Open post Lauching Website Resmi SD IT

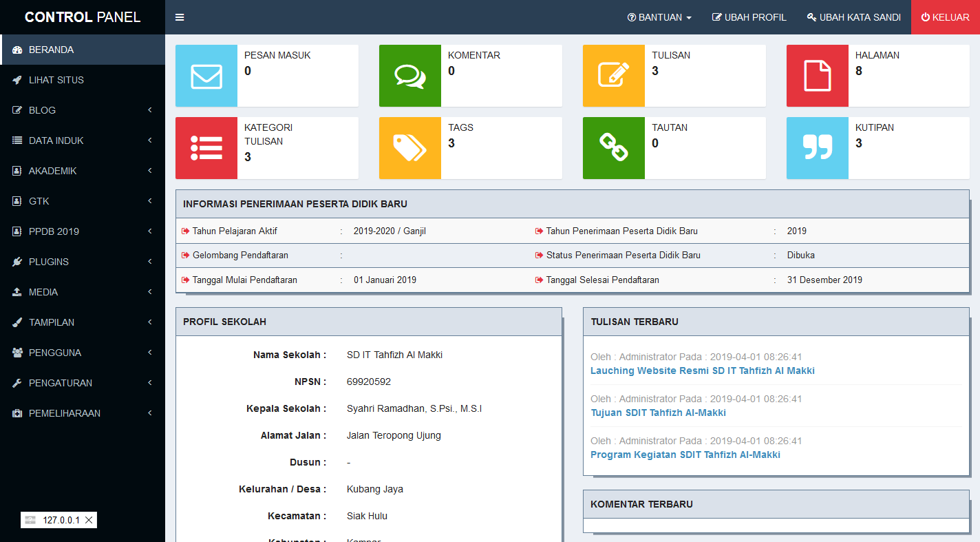click(703, 371)
